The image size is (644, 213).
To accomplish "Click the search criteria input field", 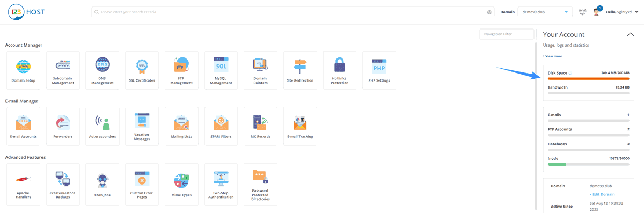I will point(293,12).
